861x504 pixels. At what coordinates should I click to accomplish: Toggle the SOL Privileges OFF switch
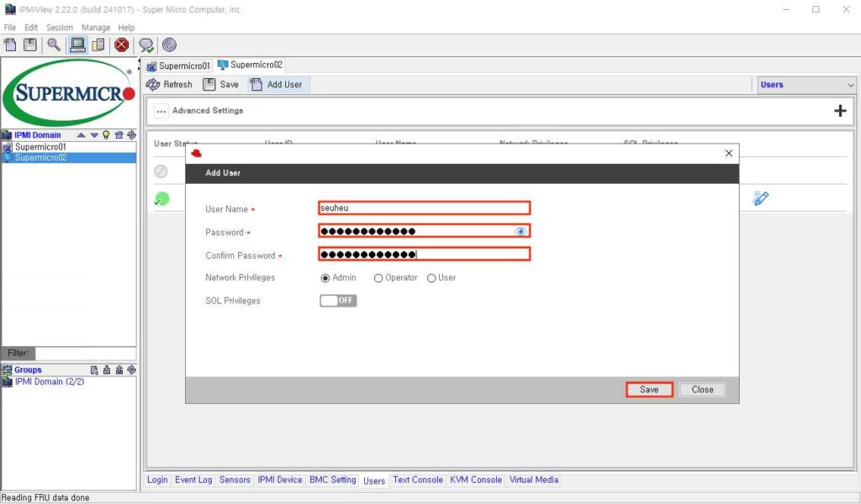click(338, 301)
